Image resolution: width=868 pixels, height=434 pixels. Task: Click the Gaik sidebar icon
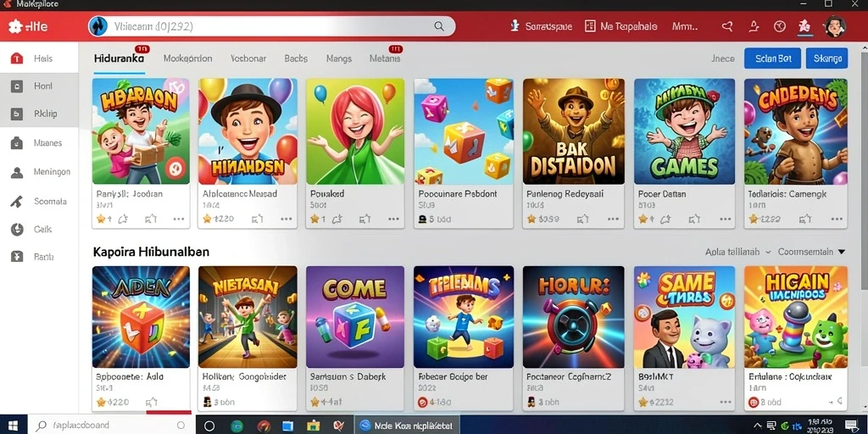[17, 229]
